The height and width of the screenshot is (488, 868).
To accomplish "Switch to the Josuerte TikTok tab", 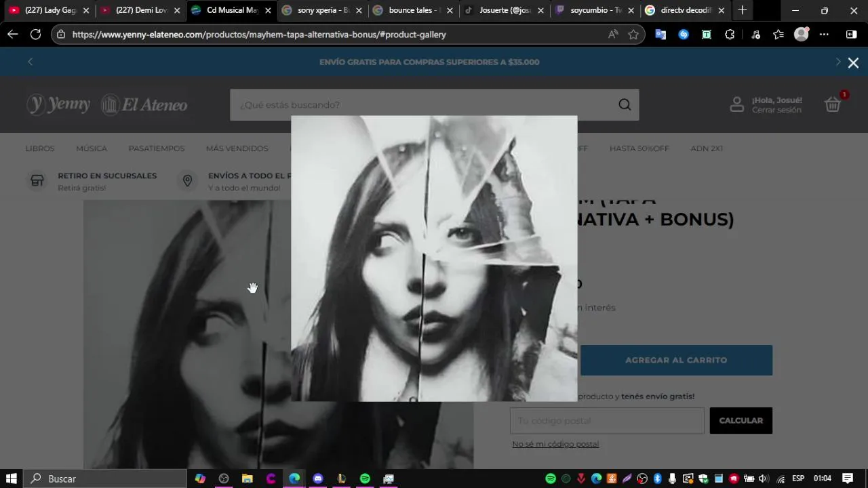I will (502, 10).
